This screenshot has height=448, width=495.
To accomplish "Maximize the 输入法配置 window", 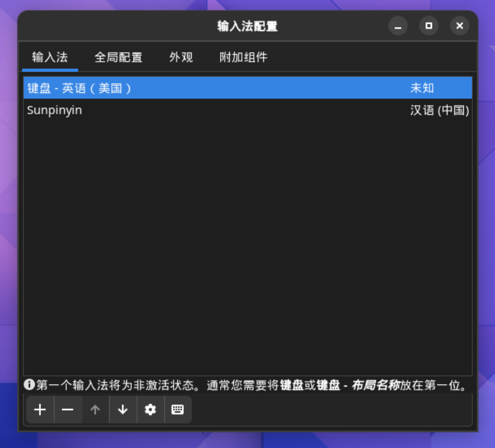I will (x=429, y=26).
